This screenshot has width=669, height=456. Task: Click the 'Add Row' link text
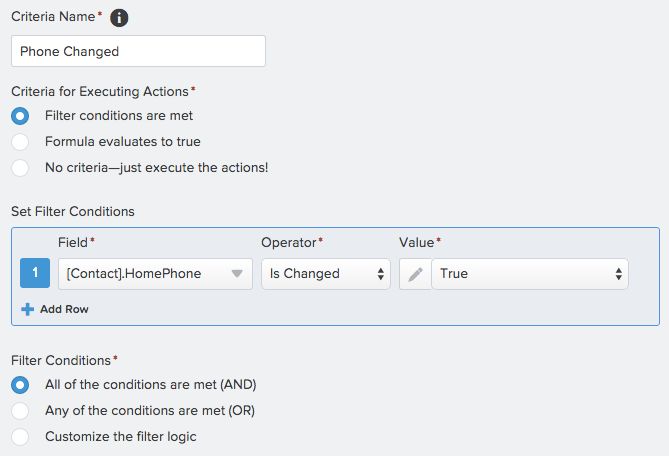tap(64, 309)
